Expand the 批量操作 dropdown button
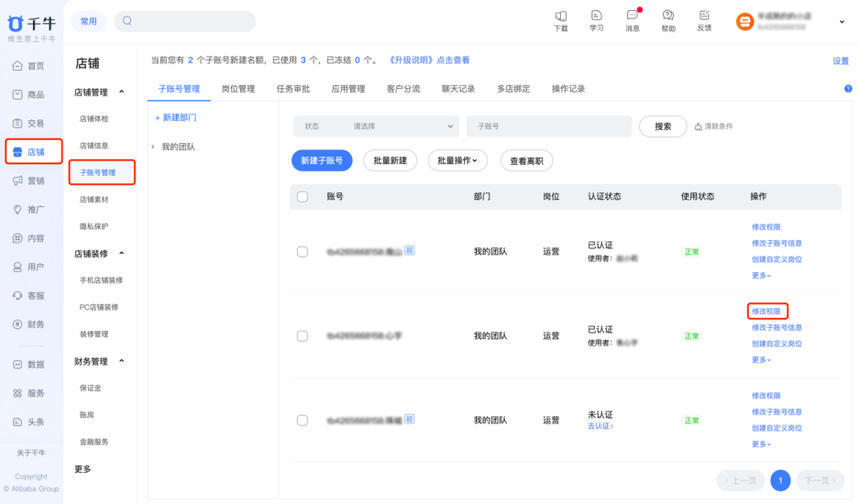This screenshot has width=859, height=504. [x=457, y=160]
